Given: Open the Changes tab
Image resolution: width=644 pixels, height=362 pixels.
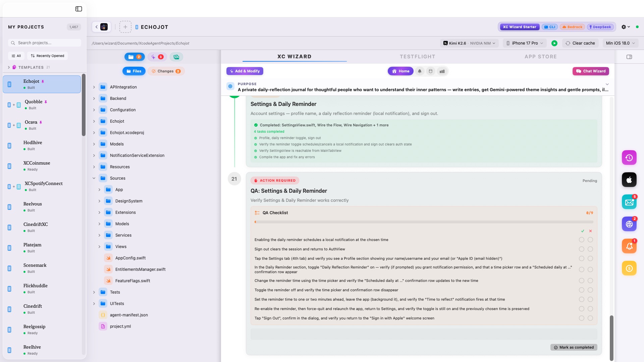Looking at the screenshot, I should click(x=166, y=71).
